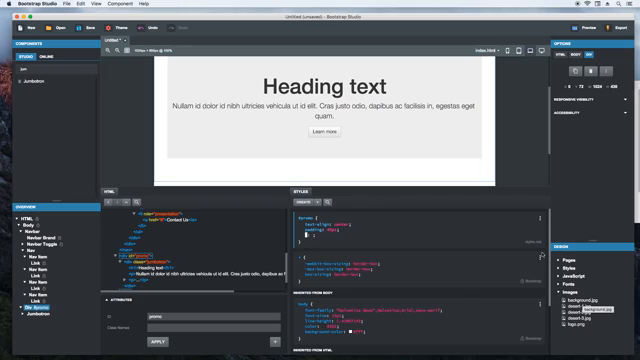The height and width of the screenshot is (360, 640).
Task: Click the lock icon beside Navbar Toggle
Action: coord(61,244)
